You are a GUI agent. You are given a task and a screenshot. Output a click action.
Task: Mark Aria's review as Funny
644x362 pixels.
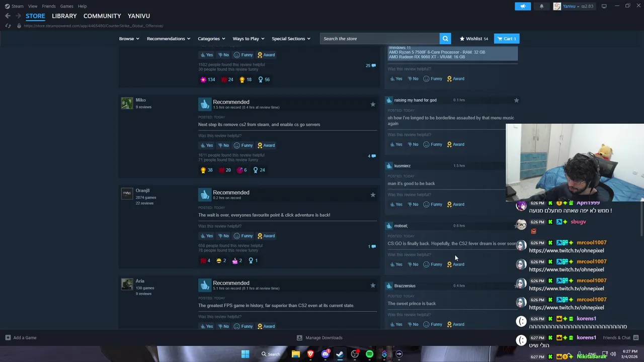[243, 326]
